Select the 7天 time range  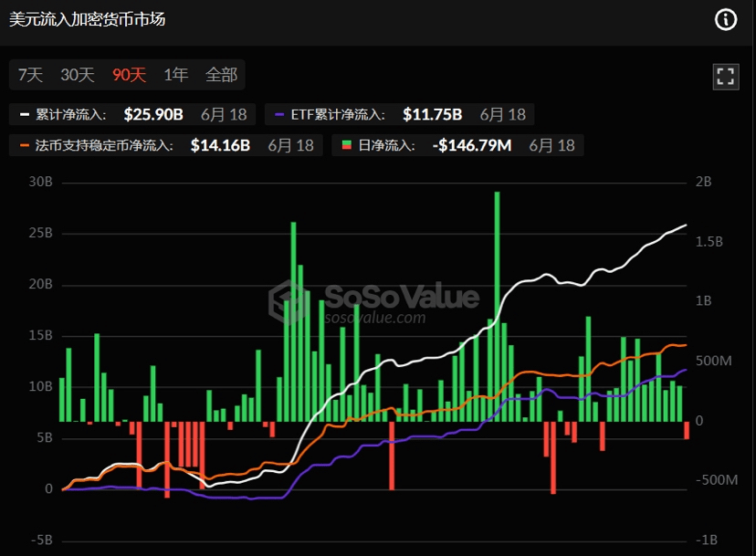[30, 75]
